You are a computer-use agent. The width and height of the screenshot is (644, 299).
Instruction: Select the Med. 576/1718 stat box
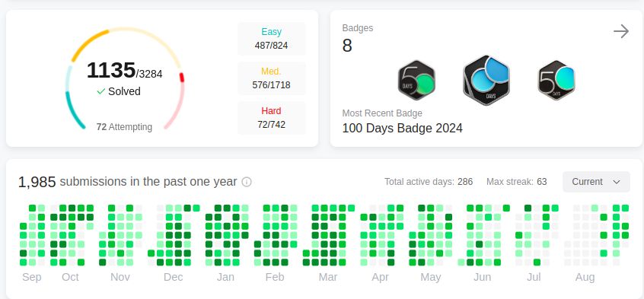click(x=272, y=78)
